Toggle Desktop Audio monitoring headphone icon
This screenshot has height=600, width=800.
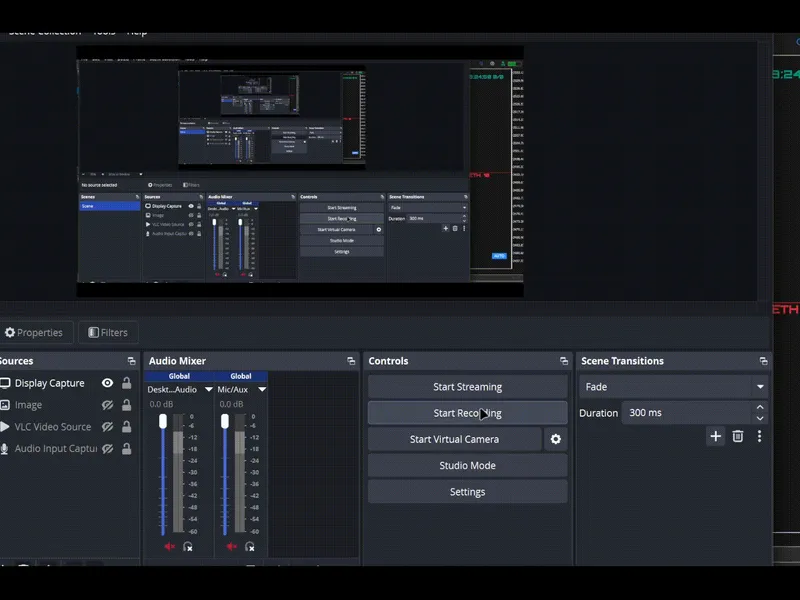[x=188, y=546]
